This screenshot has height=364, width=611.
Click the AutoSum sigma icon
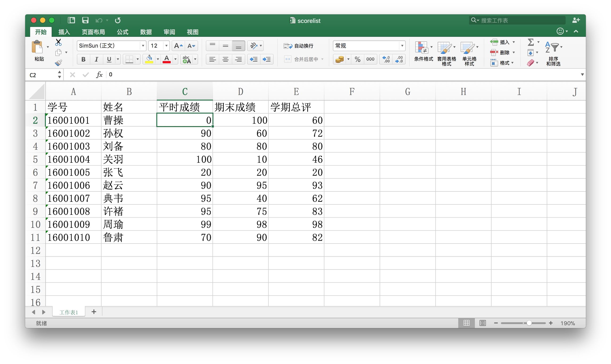(x=531, y=42)
